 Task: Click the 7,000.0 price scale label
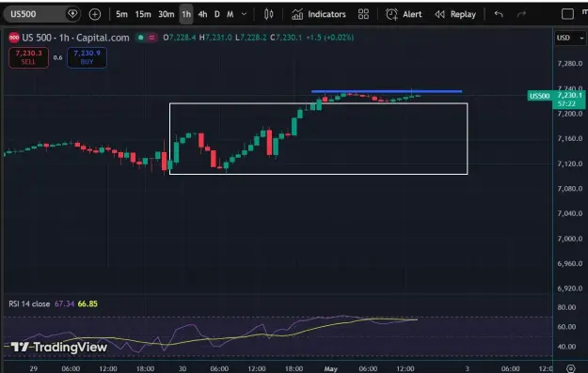[570, 239]
